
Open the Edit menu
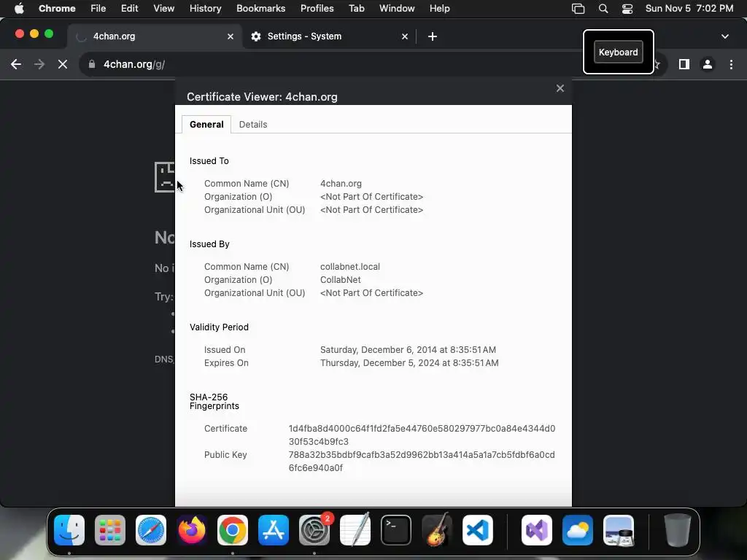[x=129, y=9]
